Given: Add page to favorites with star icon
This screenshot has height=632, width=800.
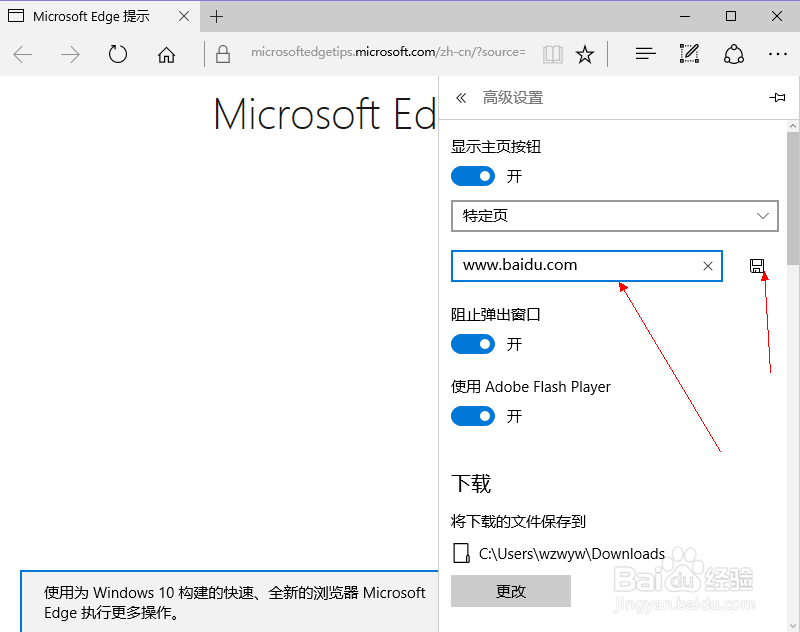Looking at the screenshot, I should (x=585, y=54).
